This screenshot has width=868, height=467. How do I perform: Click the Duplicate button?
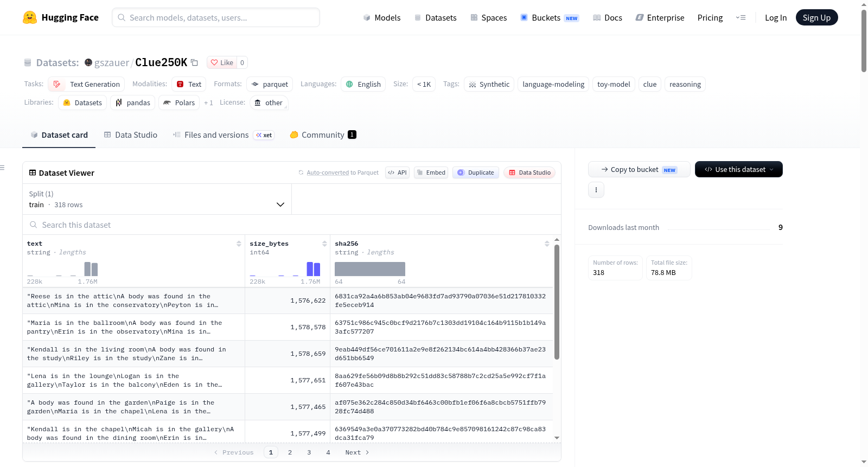(476, 172)
